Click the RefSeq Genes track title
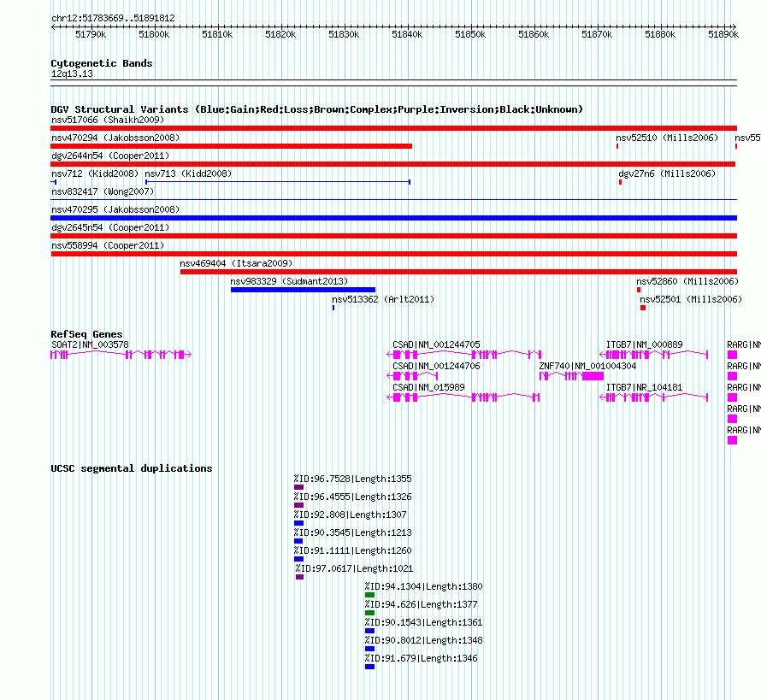 pos(86,333)
